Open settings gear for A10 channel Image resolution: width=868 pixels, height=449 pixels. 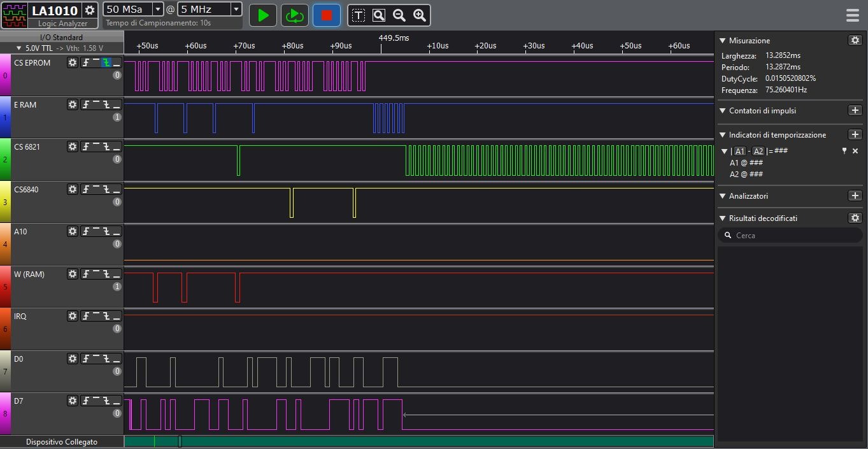(x=73, y=231)
